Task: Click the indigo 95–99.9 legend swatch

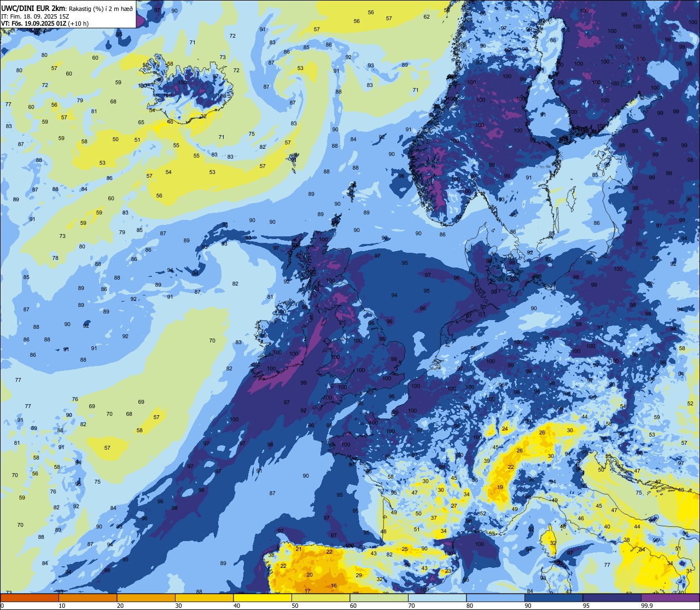Action: (612, 597)
